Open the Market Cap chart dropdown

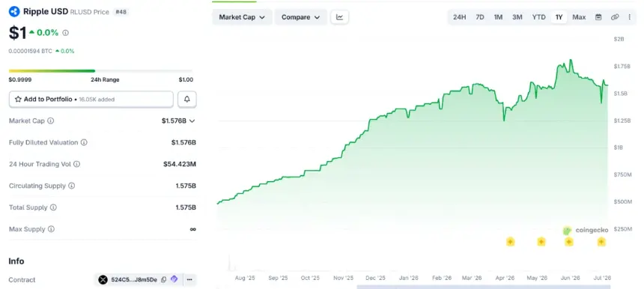pyautogui.click(x=242, y=17)
